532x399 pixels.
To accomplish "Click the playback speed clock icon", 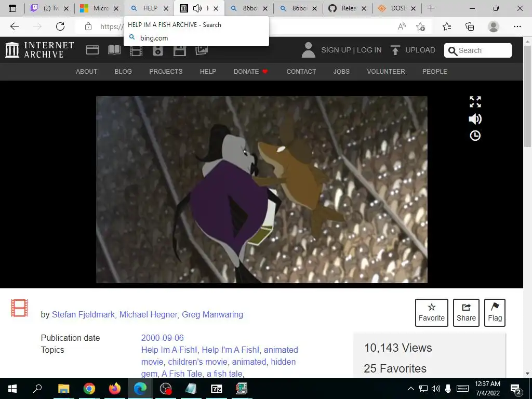I will (x=475, y=136).
